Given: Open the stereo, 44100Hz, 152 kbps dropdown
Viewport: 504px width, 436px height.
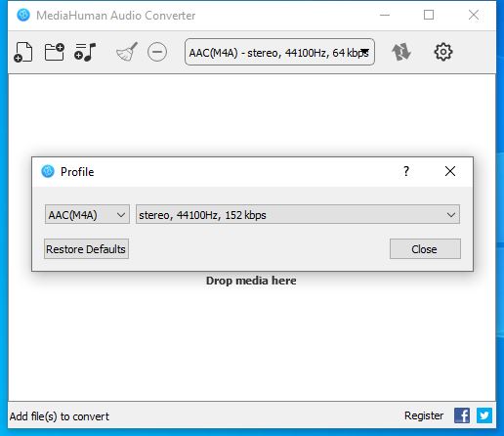Looking at the screenshot, I should click(x=298, y=214).
